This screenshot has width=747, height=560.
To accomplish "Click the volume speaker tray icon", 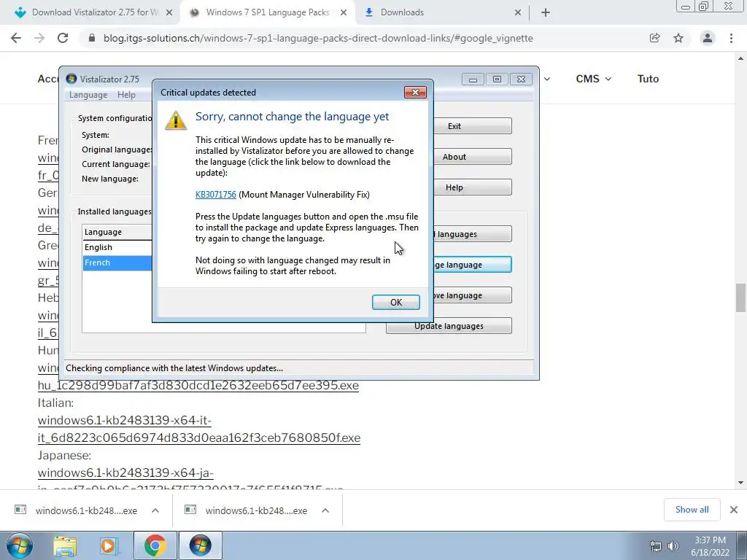I will click(673, 546).
